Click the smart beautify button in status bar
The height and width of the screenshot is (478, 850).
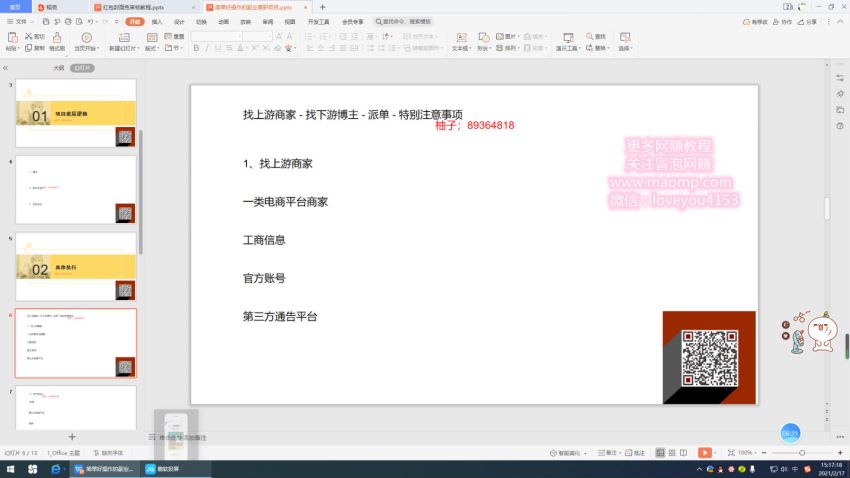tap(568, 453)
